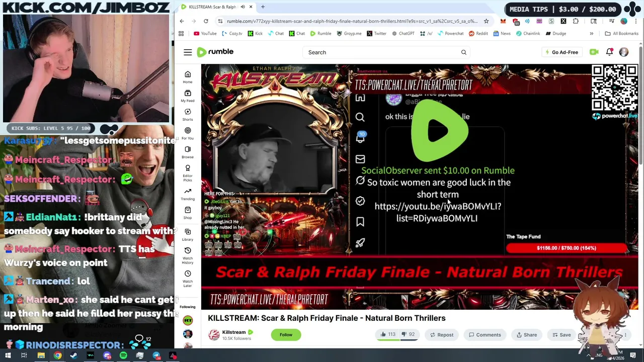Viewport: 644px width, 362px height.
Task: Bookmark this page with the star
Action: [486, 21]
